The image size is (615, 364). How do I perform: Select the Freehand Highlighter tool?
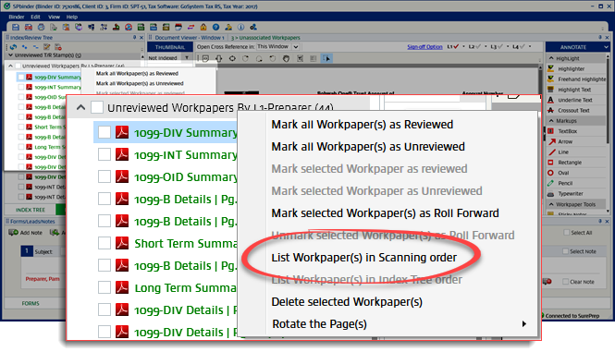(576, 79)
